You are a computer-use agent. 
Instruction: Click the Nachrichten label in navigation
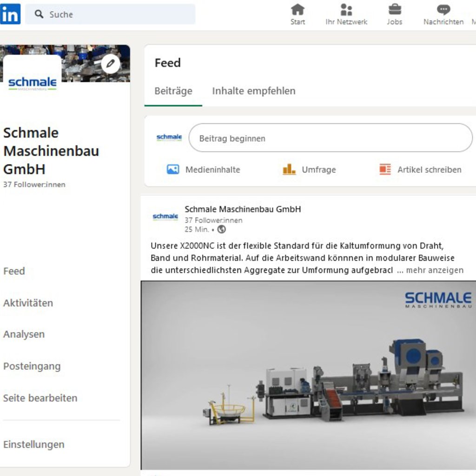click(443, 22)
